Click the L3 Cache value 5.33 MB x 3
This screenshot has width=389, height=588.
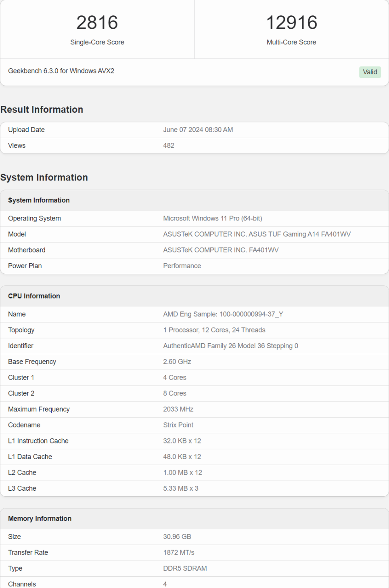click(x=181, y=488)
